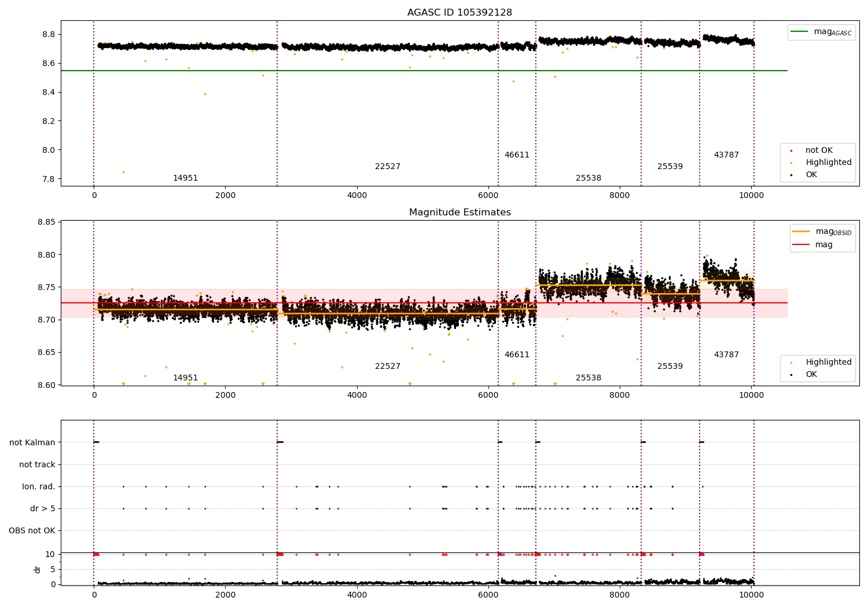Click obsid label 22527 in the AGASC plot

click(x=388, y=167)
